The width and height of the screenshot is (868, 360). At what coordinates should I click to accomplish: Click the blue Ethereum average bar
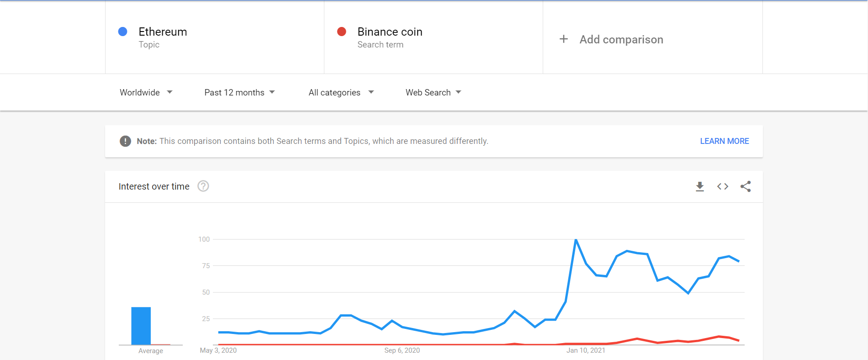141,326
